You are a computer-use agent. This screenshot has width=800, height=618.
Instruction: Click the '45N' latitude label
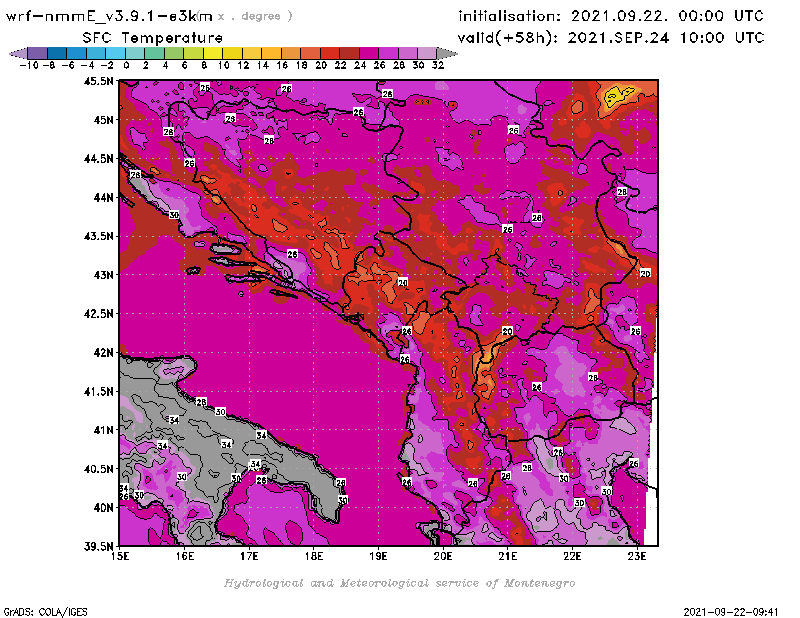pos(103,120)
